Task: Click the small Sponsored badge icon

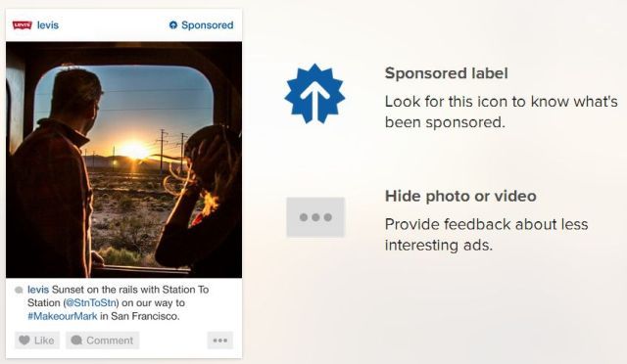Action: pyautogui.click(x=173, y=25)
